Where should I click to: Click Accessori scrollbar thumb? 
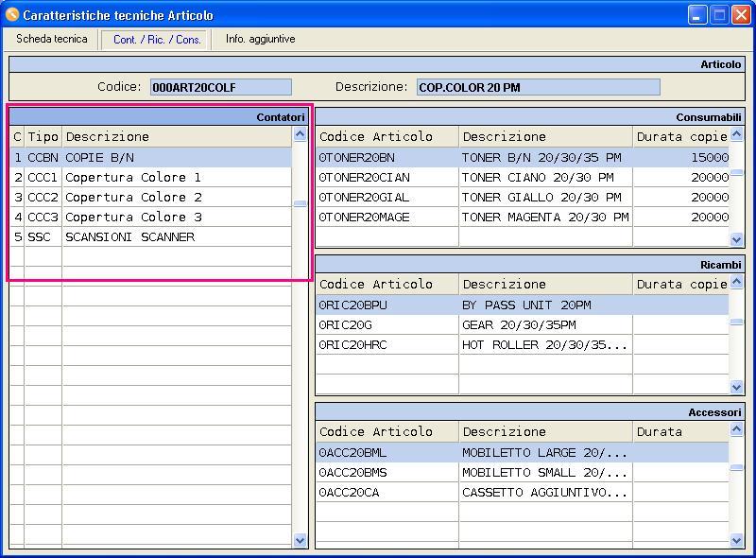click(737, 467)
